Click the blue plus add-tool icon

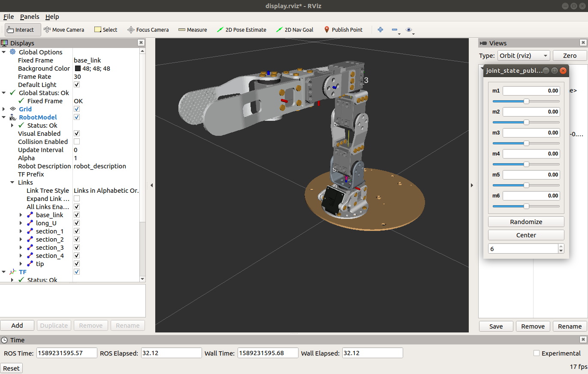(380, 30)
